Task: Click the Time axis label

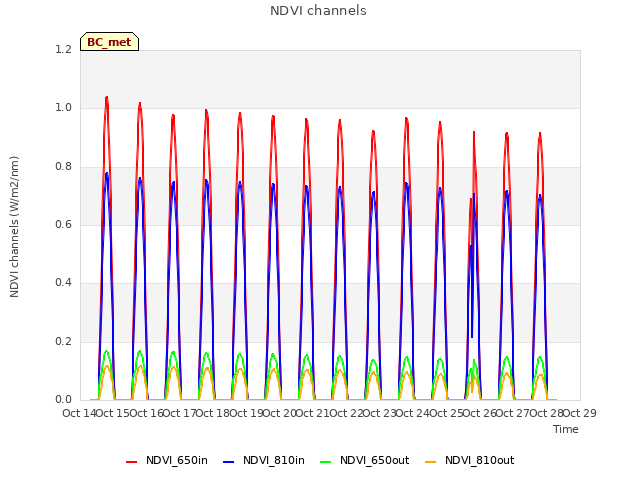Action: pyautogui.click(x=566, y=429)
